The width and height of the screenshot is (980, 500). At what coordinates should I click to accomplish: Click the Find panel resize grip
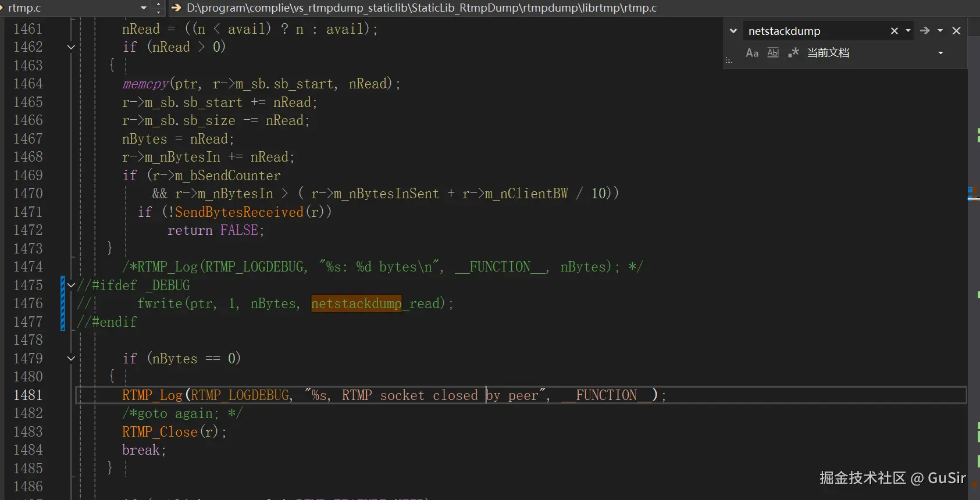pos(729,60)
